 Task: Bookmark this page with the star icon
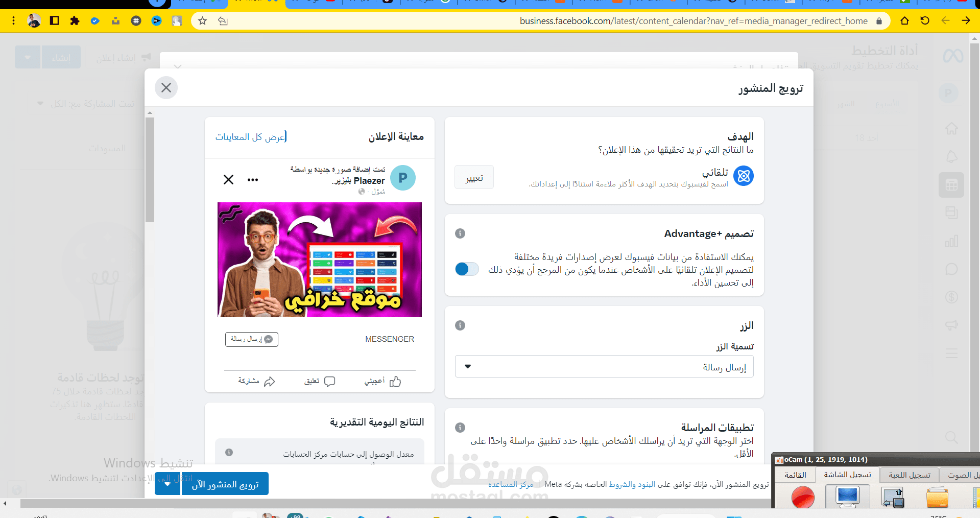203,21
